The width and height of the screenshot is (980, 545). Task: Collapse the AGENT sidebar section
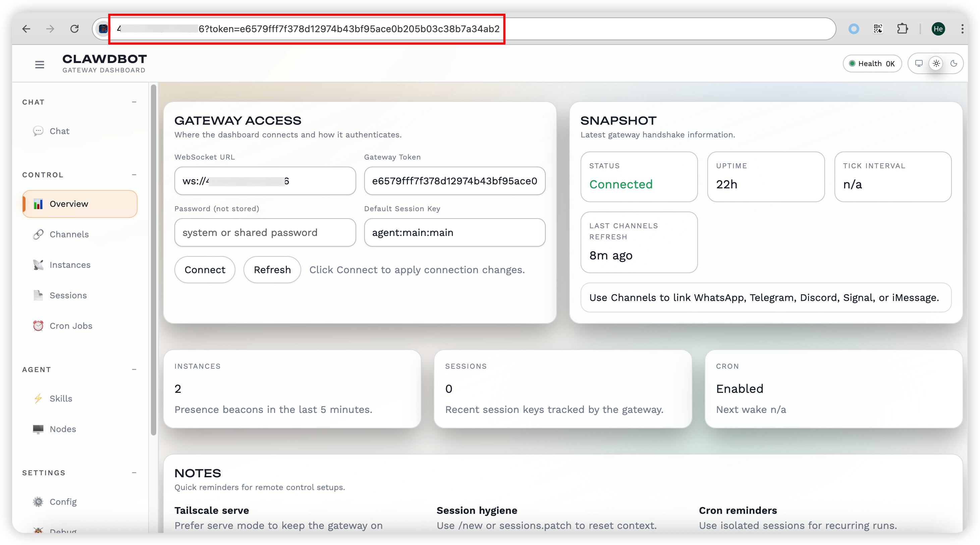(134, 369)
